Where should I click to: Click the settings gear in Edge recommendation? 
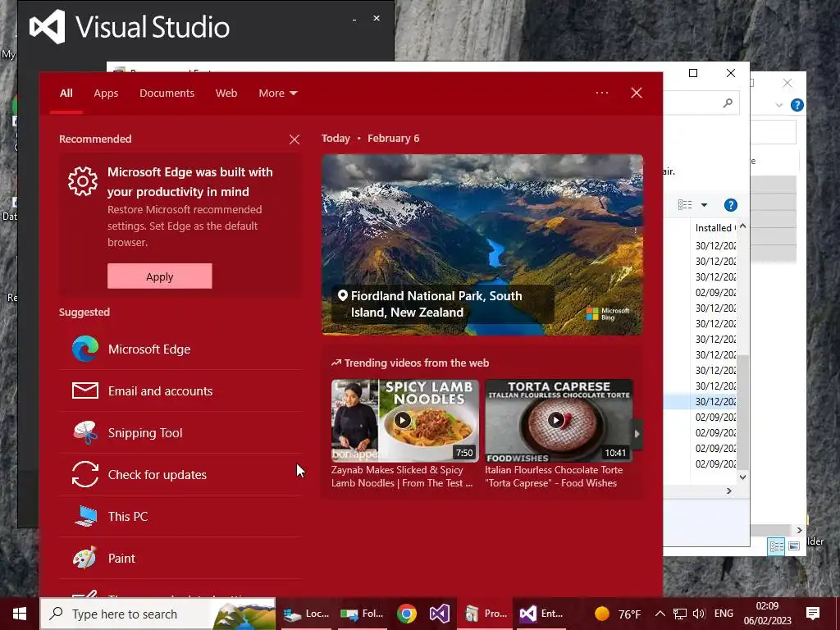pos(83,181)
